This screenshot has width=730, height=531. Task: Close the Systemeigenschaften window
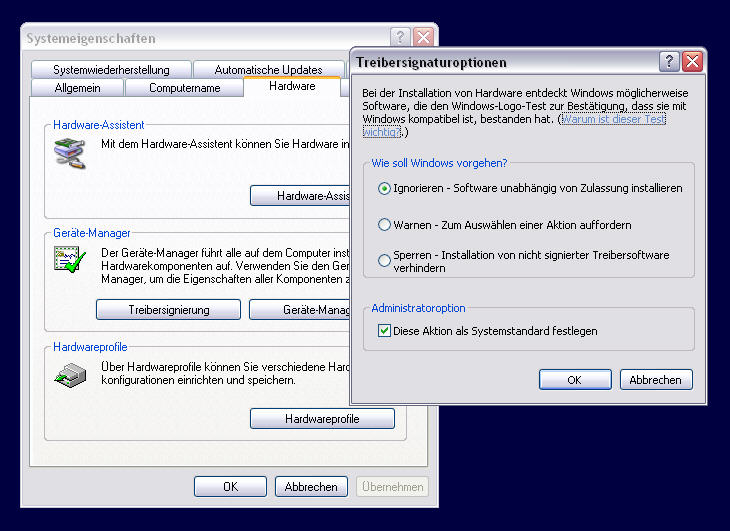[423, 37]
